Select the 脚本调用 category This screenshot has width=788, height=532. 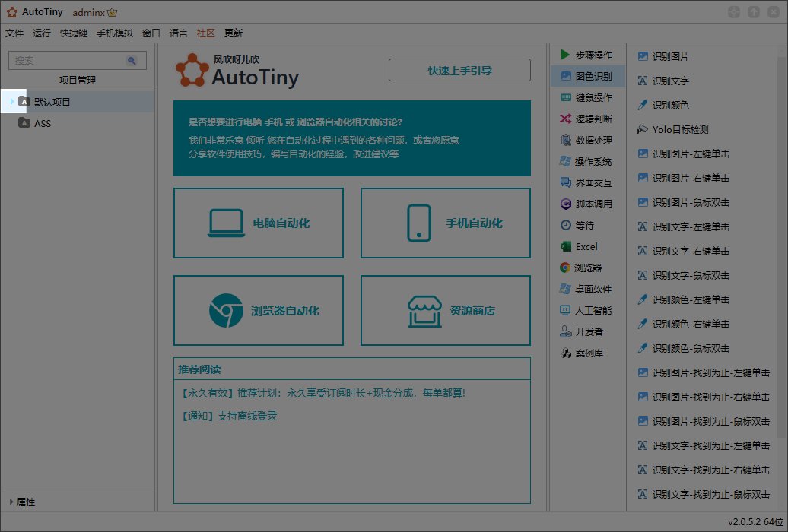pyautogui.click(x=587, y=204)
